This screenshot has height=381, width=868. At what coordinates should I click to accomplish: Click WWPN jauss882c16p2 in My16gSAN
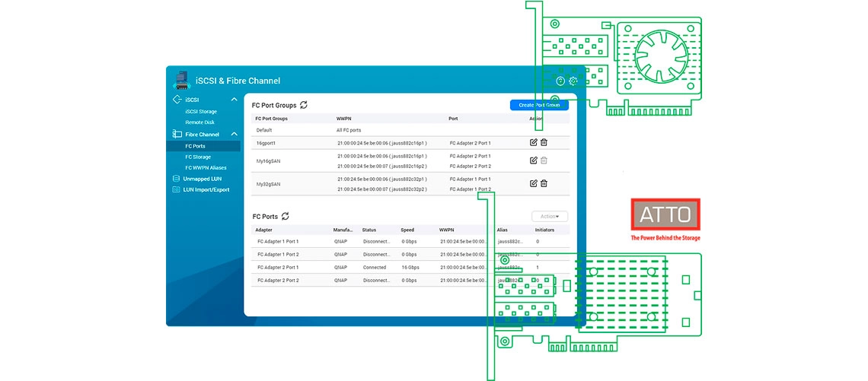[x=382, y=166]
